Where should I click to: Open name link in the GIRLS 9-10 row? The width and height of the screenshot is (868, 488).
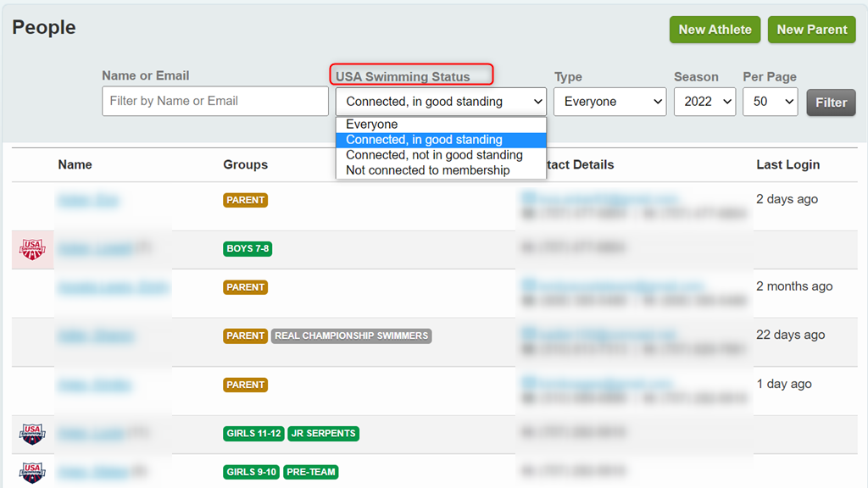93,472
